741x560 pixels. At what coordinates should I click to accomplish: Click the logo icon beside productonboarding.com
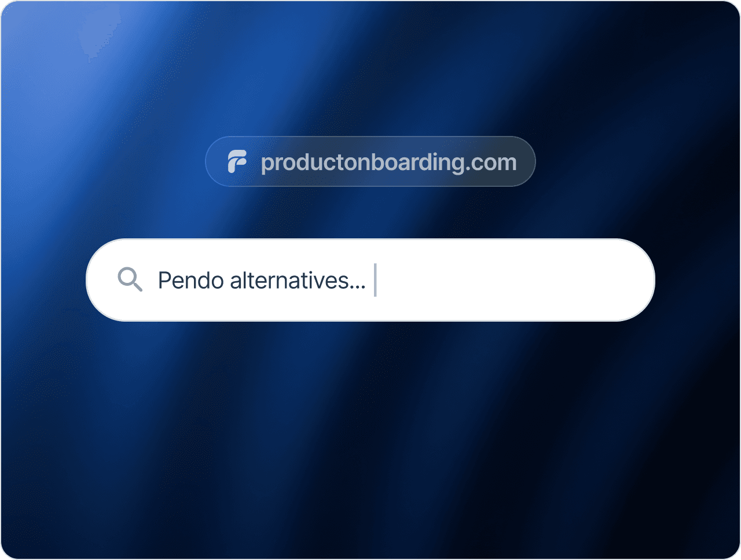pos(237,161)
